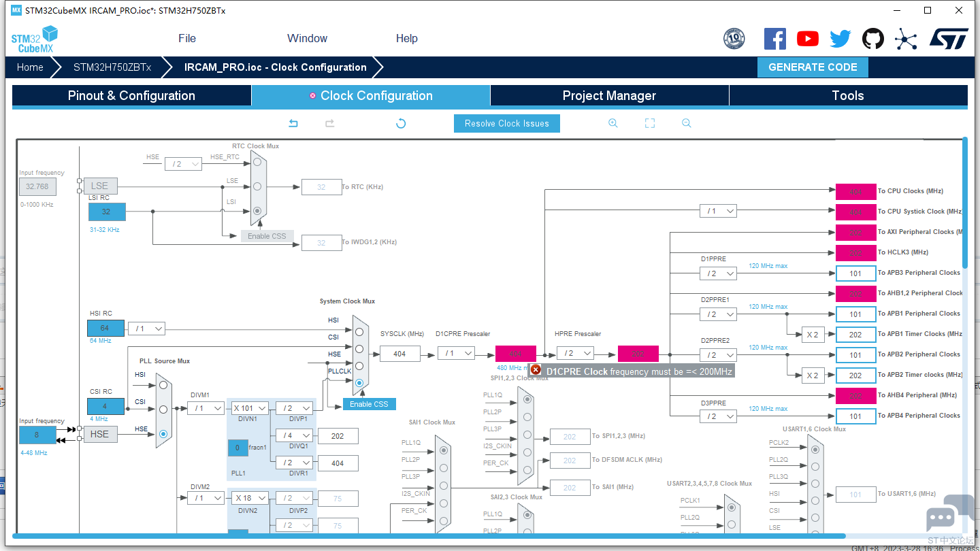Open ST Facebook page icon
Screen dimensions: 980x551
[775, 39]
